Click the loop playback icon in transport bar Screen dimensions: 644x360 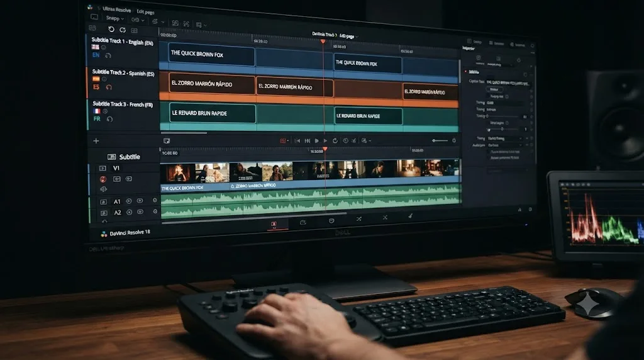coord(335,140)
